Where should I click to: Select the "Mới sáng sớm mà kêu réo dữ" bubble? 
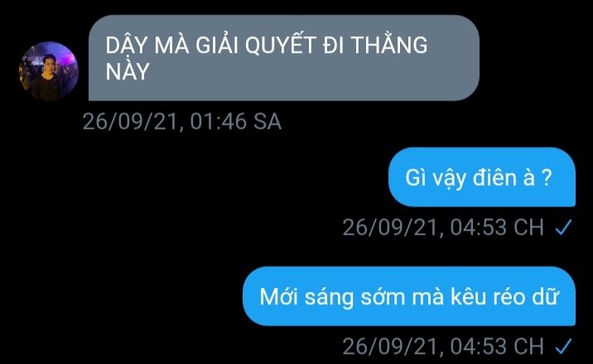[x=409, y=296]
